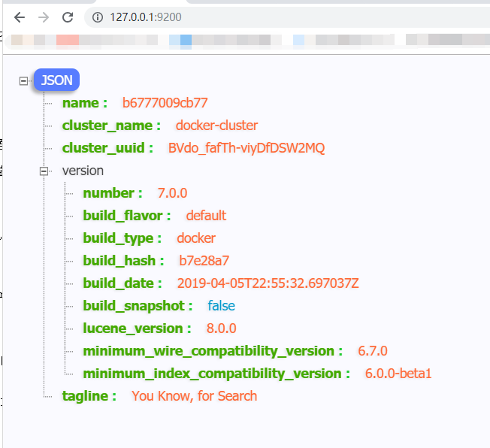Image resolution: width=490 pixels, height=448 pixels.
Task: Click the browser forward arrow
Action: (44, 17)
